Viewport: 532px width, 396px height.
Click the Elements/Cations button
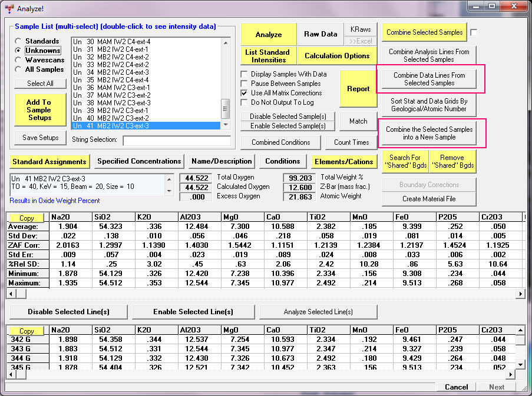coord(343,161)
